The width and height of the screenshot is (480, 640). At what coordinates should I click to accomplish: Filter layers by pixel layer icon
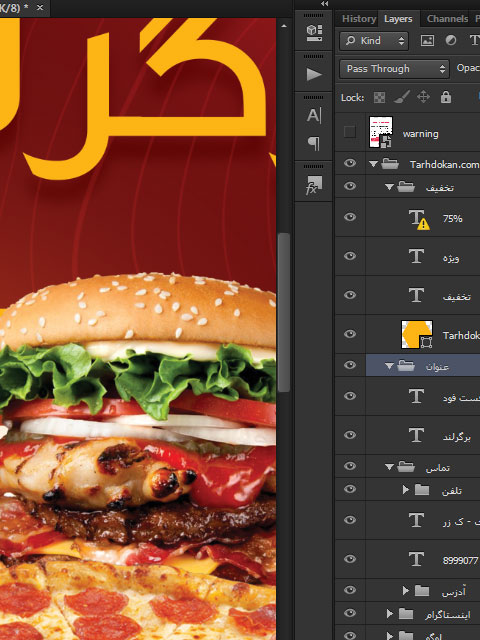tap(427, 40)
